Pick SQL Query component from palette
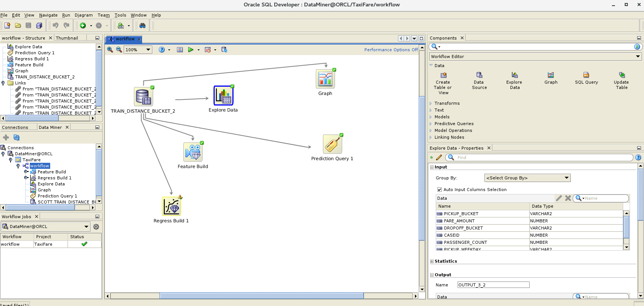Image resolution: width=644 pixels, height=306 pixels. [586, 75]
